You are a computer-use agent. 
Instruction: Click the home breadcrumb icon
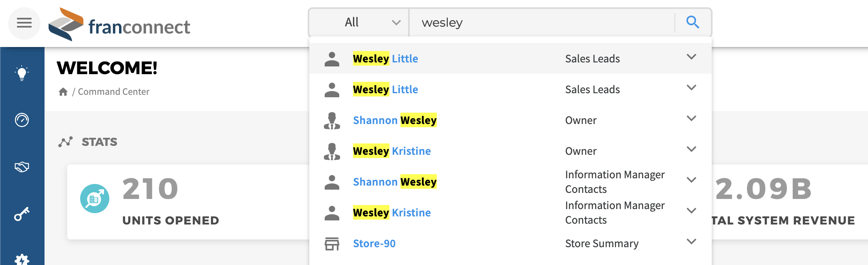click(x=63, y=92)
